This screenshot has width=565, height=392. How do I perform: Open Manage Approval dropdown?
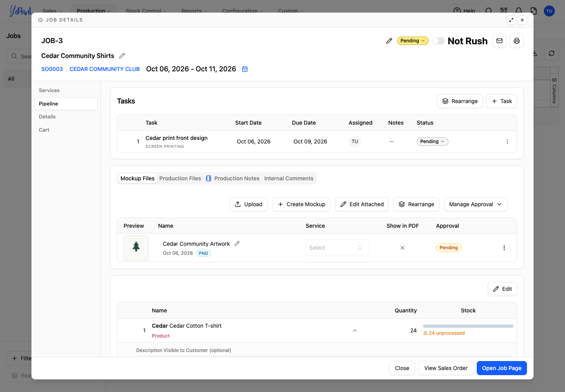click(476, 204)
